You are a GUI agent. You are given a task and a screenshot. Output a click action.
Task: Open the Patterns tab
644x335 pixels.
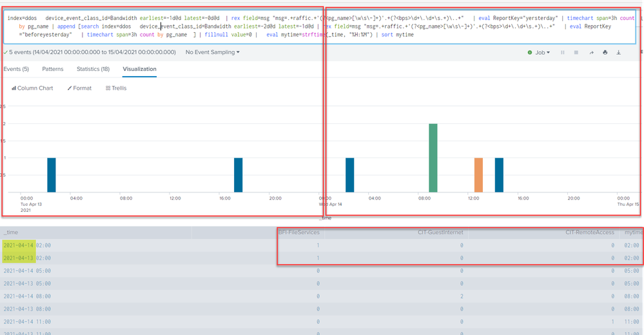coord(53,69)
